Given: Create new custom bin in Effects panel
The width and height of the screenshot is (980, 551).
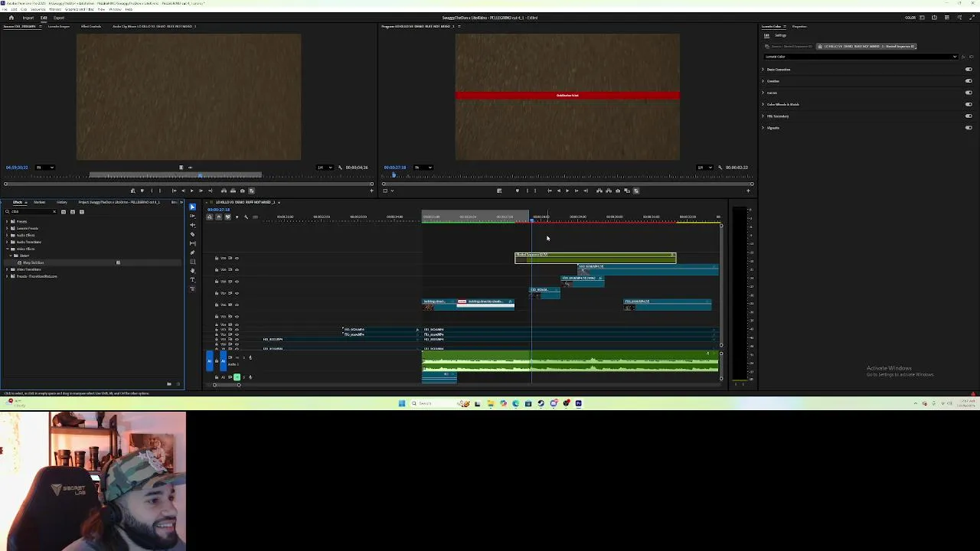Looking at the screenshot, I should (169, 384).
